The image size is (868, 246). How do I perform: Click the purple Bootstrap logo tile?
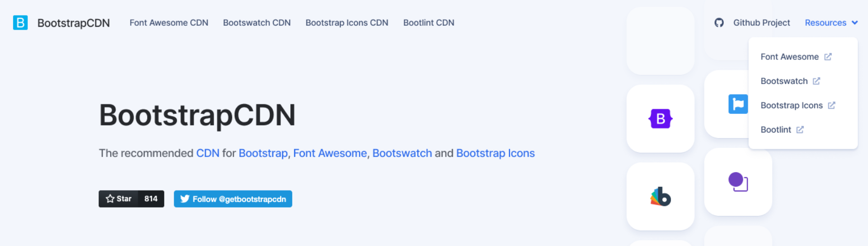[x=660, y=119]
